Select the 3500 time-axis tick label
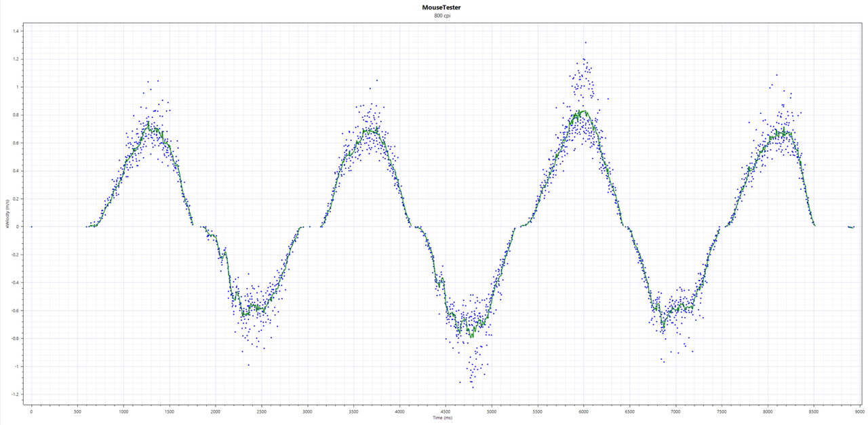 pos(353,411)
